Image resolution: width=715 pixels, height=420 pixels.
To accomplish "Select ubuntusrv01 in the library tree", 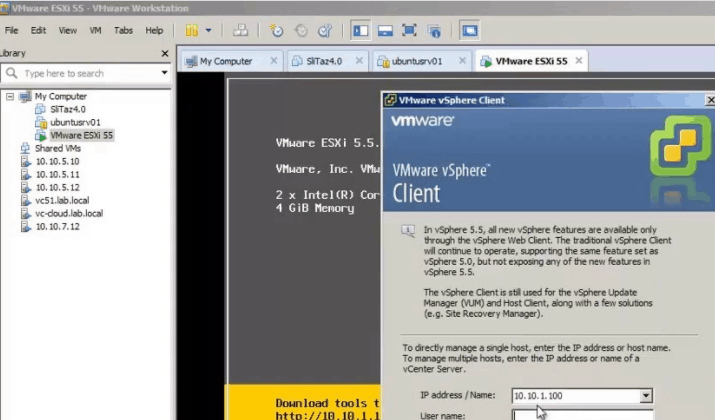I will pyautogui.click(x=75, y=122).
